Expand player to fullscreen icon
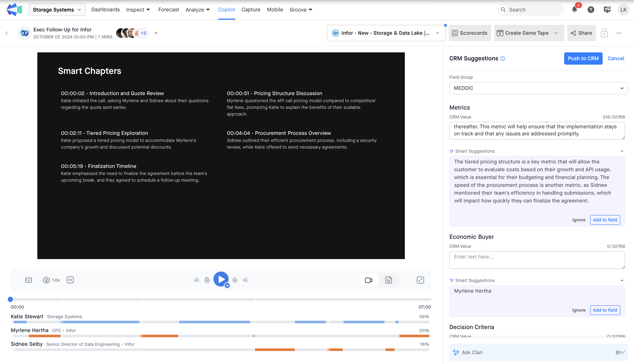The image size is (634, 364). 420,280
